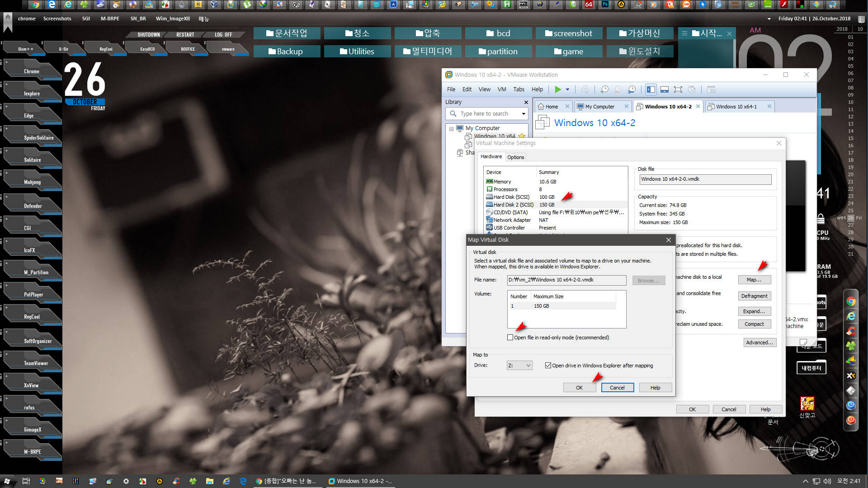Screen dimensions: 868x488
Task: Click the home bookmark icon at top left
Action: click(x=8, y=19)
